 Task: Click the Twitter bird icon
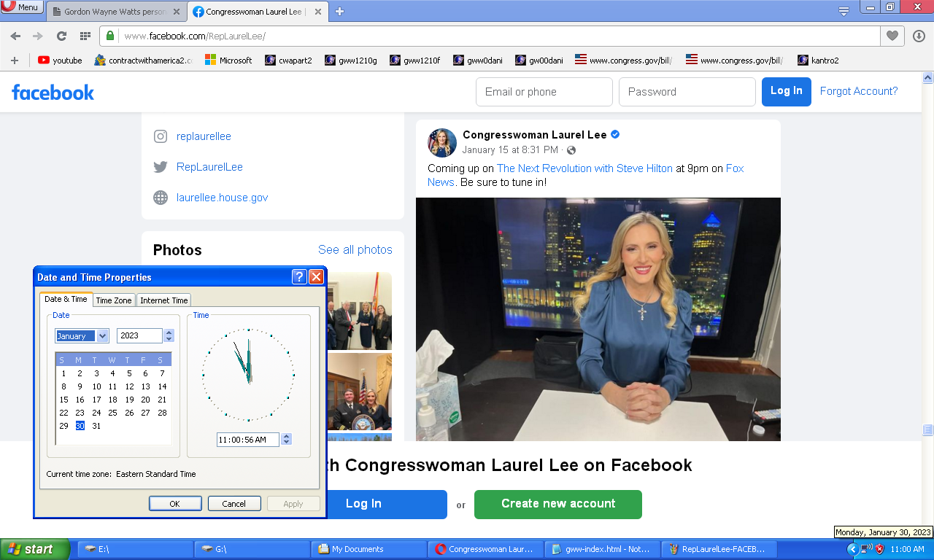(161, 167)
